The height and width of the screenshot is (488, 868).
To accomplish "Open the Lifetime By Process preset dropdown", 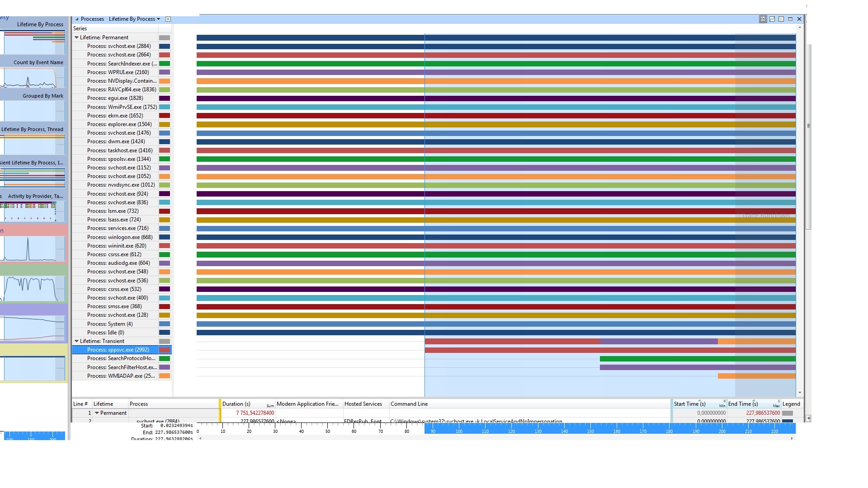I will 158,19.
